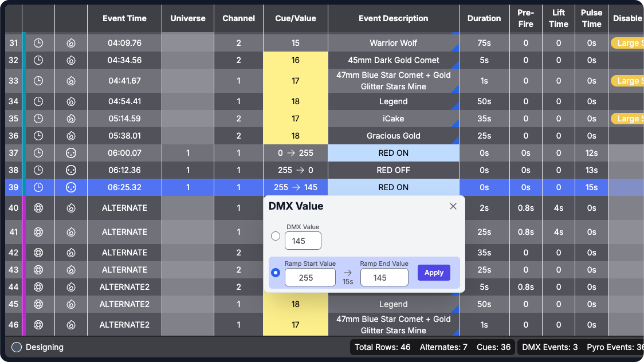This screenshot has height=362, width=644.
Task: Click the Event Description column header
Action: (393, 18)
